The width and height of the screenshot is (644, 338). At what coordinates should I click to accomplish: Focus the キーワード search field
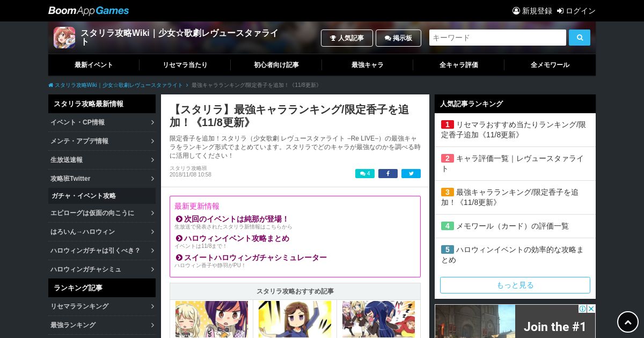pos(497,38)
